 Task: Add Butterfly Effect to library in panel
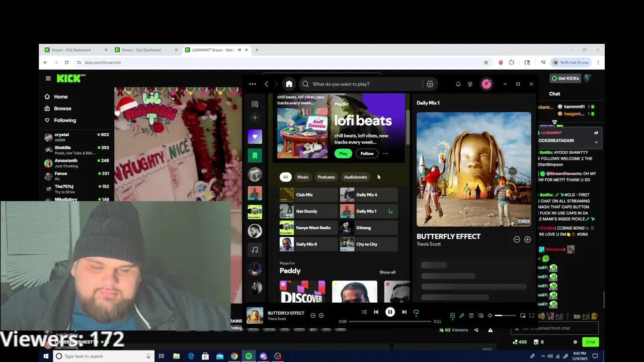(x=527, y=240)
